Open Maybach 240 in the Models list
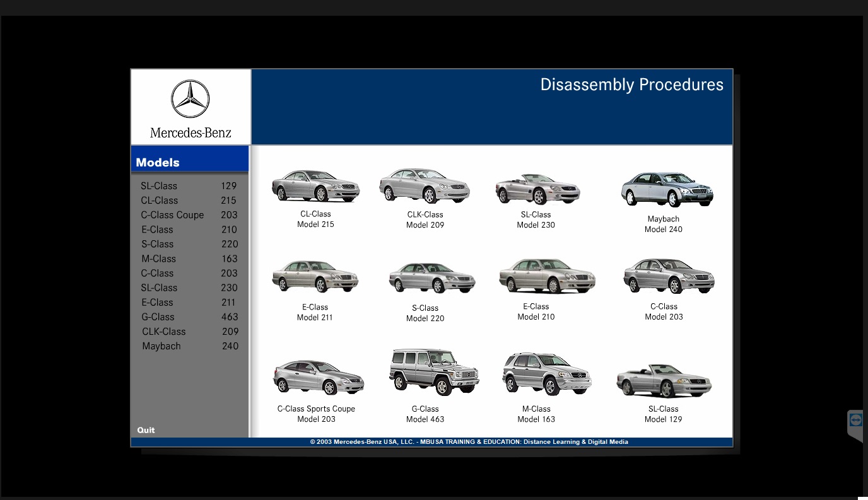Screen dimensions: 868x500 tap(190, 346)
